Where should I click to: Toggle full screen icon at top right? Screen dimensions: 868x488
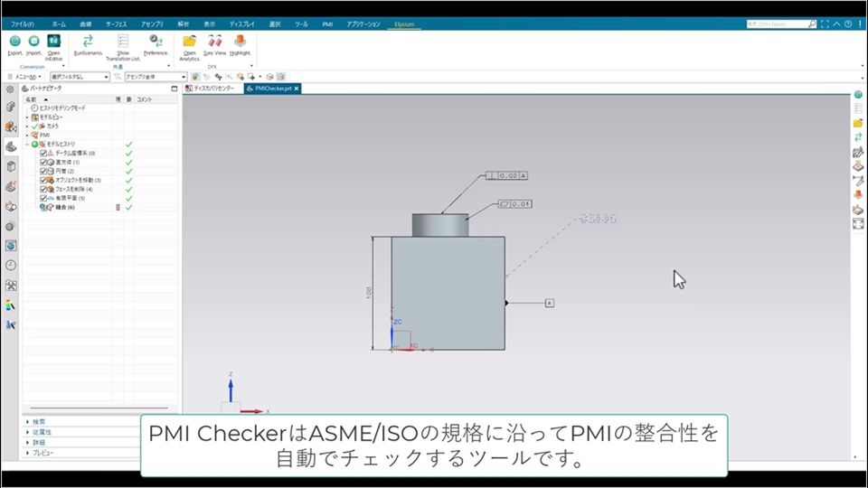825,24
